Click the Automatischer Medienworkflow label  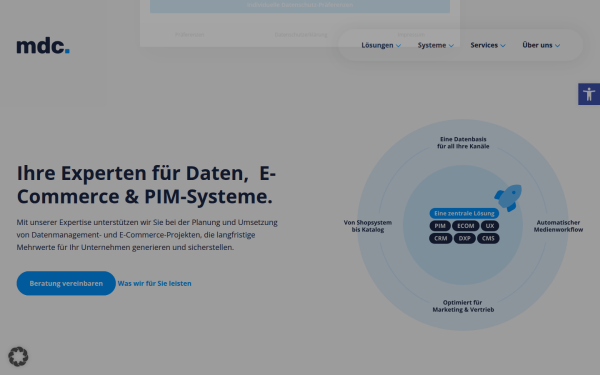point(558,226)
